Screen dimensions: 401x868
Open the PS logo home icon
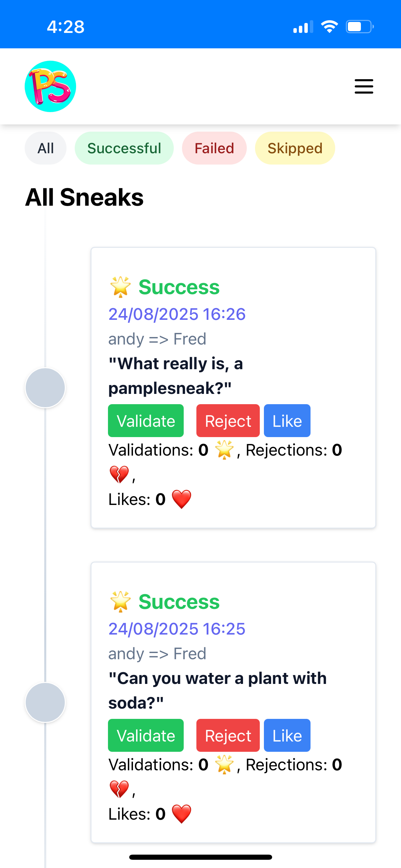click(x=50, y=86)
